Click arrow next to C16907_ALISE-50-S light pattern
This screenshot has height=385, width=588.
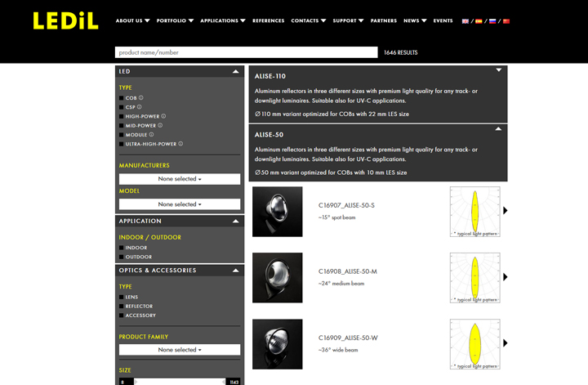506,210
